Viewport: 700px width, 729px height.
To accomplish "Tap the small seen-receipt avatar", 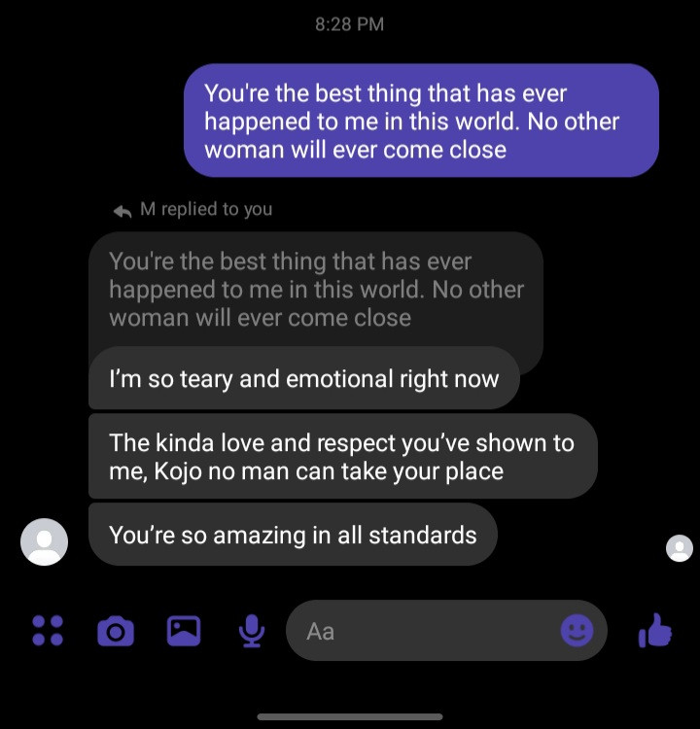I will click(679, 548).
